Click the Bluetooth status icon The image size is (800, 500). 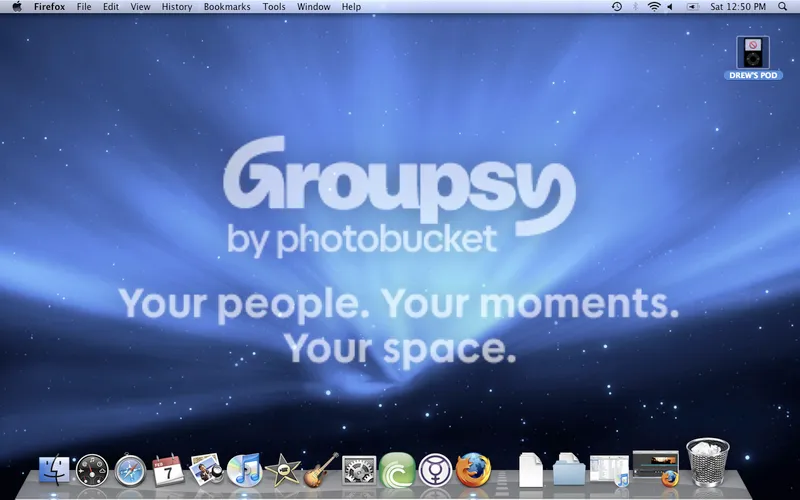pos(636,7)
